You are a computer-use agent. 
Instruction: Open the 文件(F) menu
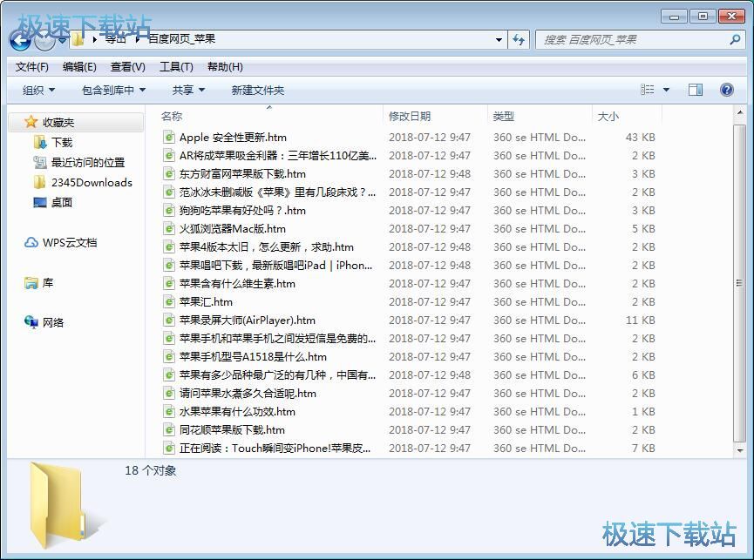[x=31, y=67]
